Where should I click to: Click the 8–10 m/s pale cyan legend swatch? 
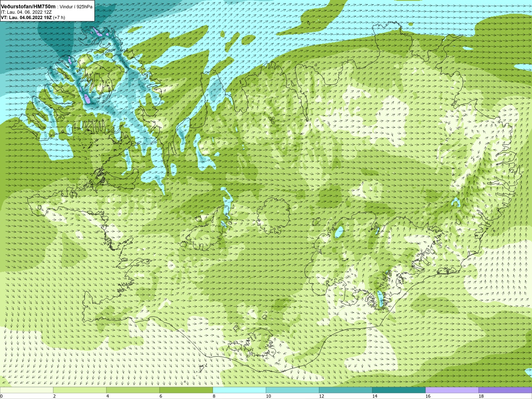(239, 390)
